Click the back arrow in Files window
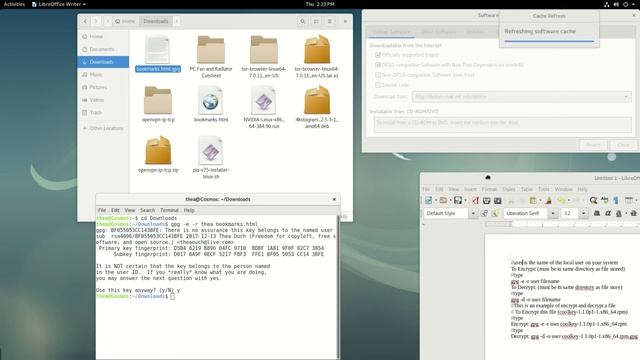Screen dimensions: 640x360 click(x=85, y=21)
